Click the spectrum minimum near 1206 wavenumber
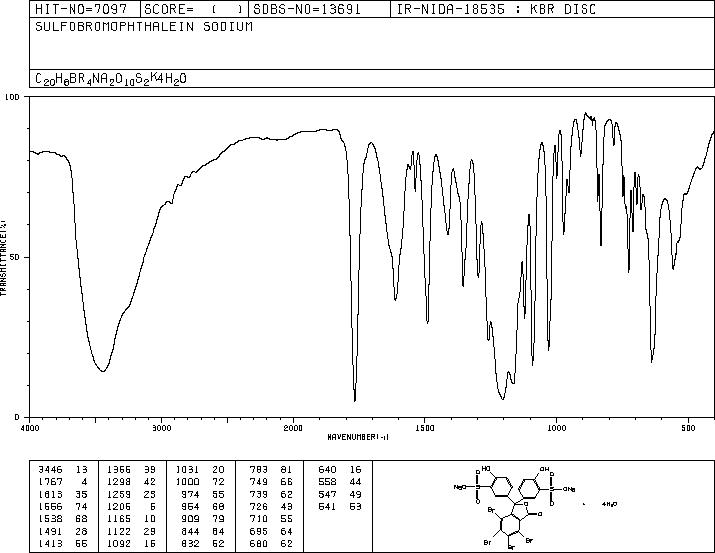715x553 pixels. point(503,399)
